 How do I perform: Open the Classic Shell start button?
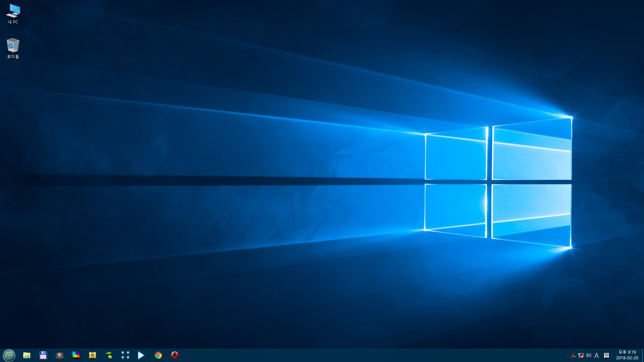tap(9, 355)
